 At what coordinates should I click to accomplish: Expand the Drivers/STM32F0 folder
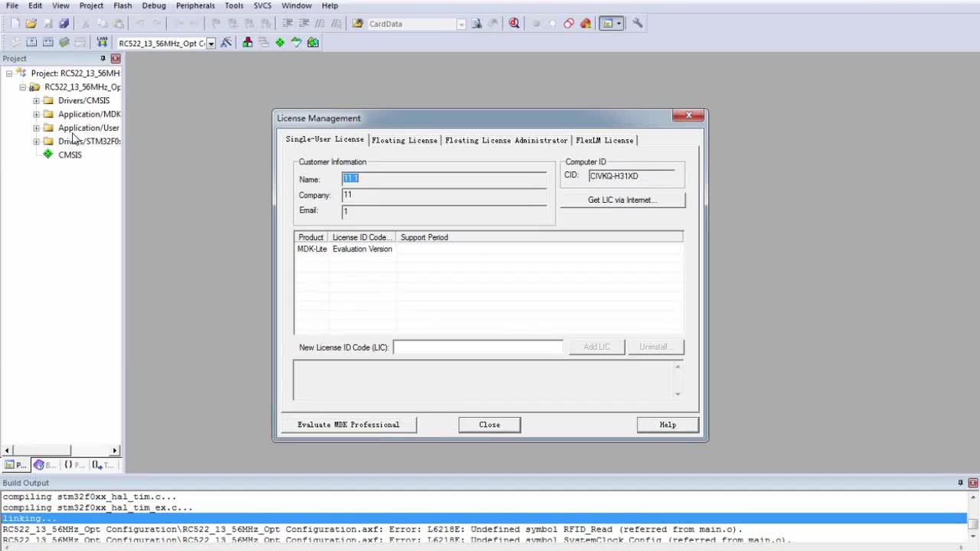[x=36, y=142]
